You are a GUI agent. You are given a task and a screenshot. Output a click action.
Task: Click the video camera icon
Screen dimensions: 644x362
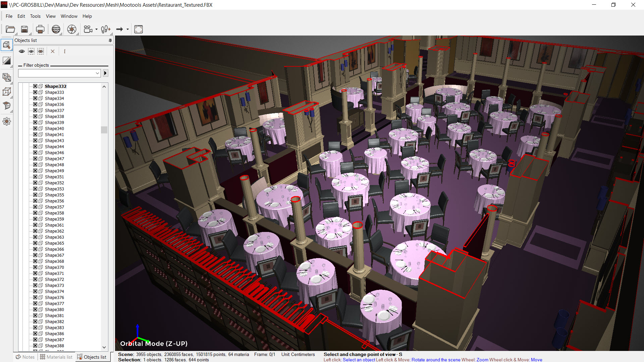click(x=88, y=29)
